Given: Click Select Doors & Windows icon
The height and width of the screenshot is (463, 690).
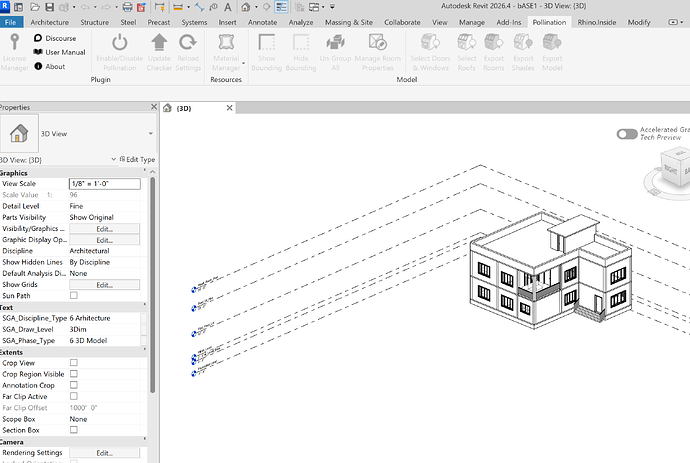Looking at the screenshot, I should [x=430, y=43].
